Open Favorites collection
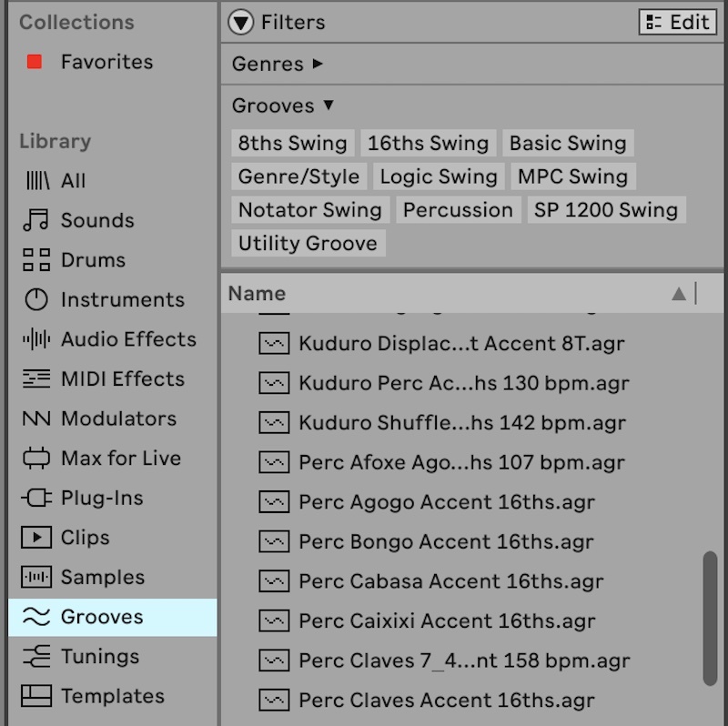This screenshot has height=726, width=728. tap(106, 62)
